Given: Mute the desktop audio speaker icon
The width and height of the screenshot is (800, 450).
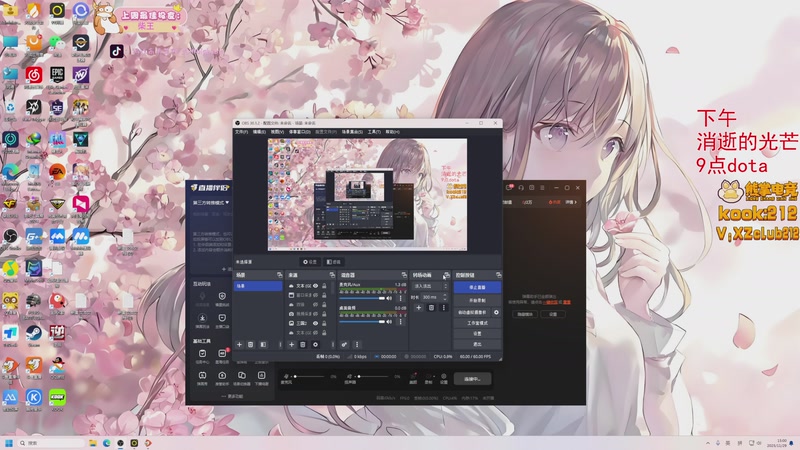Looking at the screenshot, I should coord(389,321).
